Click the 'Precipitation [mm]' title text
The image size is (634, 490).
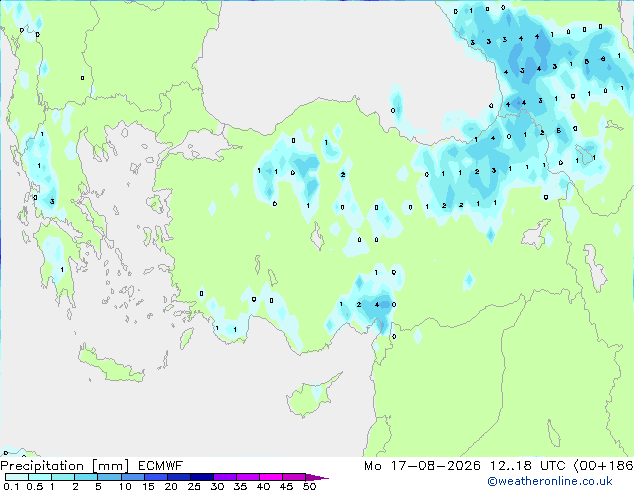[65, 466]
